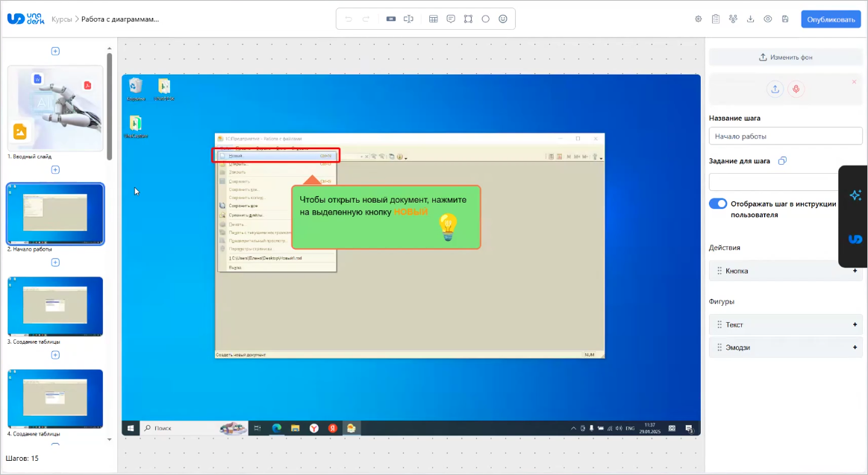Upload audio file for the step

(775, 89)
